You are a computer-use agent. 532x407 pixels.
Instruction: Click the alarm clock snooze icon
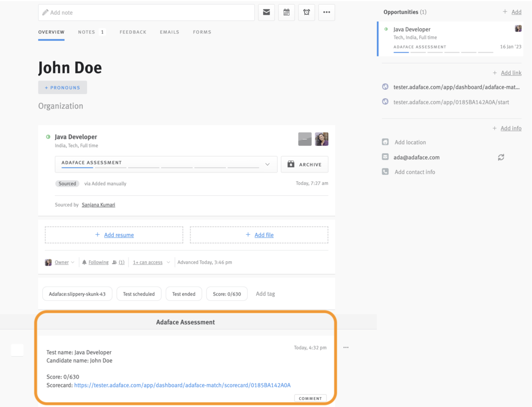306,12
